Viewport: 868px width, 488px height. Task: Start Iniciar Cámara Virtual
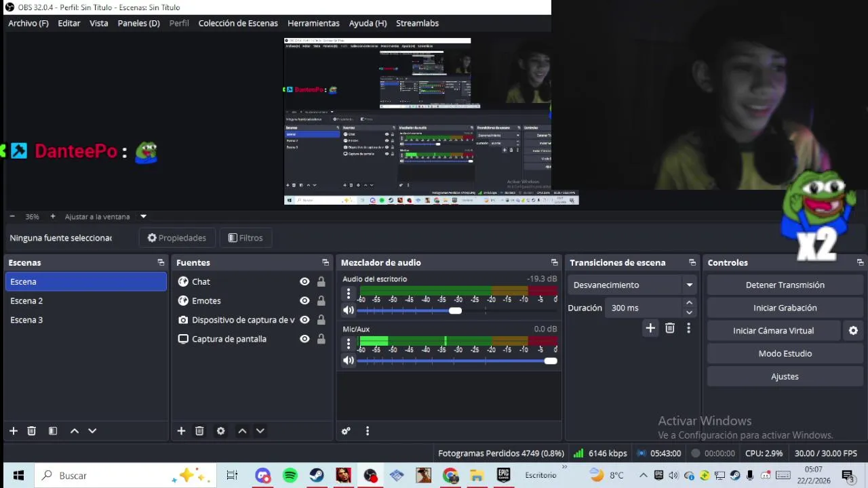[x=774, y=331]
